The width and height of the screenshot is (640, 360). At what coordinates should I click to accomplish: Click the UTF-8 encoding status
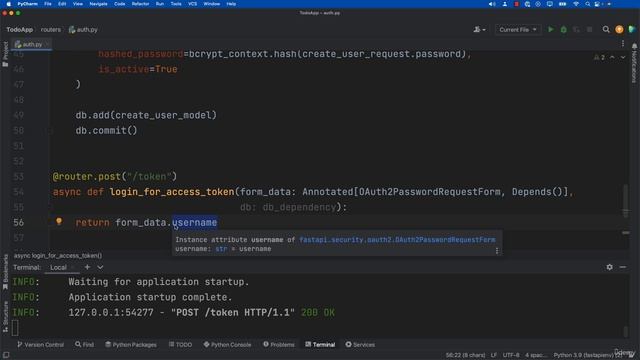coord(511,355)
